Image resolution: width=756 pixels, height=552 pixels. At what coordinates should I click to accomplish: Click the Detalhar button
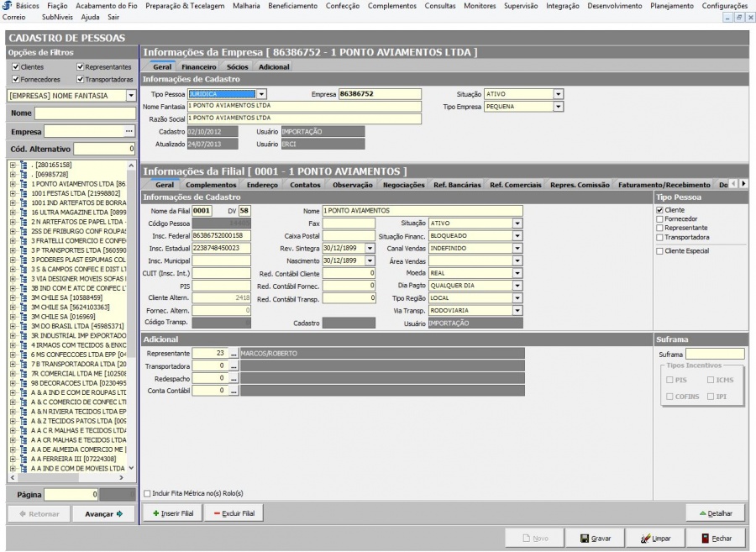tap(715, 513)
